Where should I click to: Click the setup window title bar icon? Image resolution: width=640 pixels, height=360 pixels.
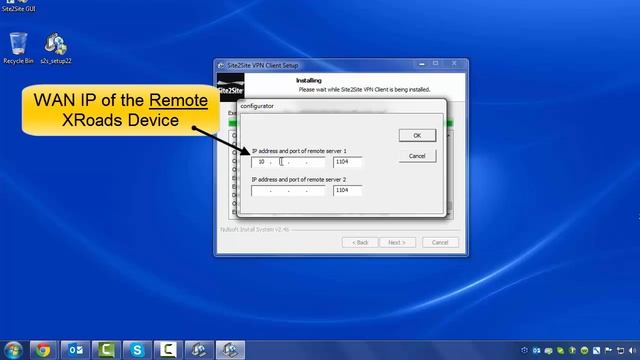point(221,65)
